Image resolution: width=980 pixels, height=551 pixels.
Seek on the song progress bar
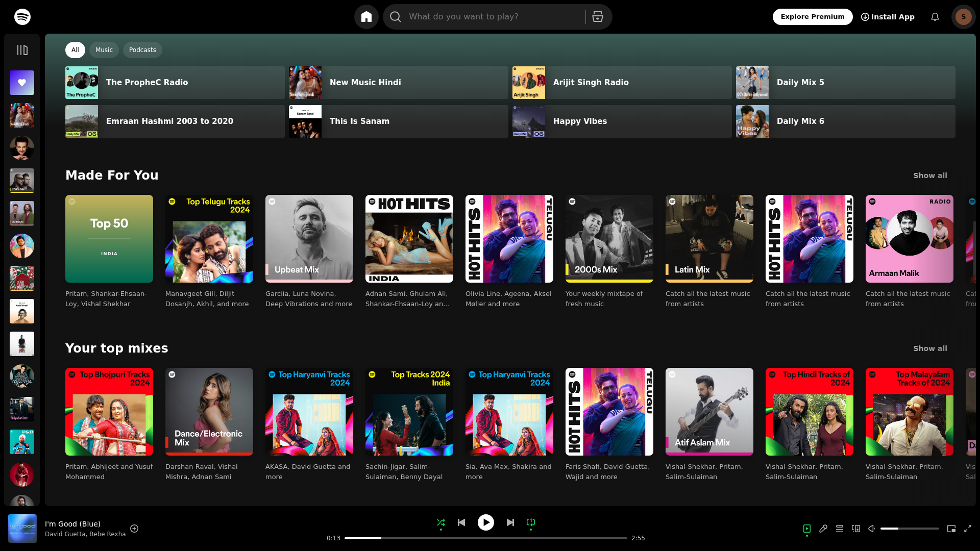pyautogui.click(x=486, y=538)
